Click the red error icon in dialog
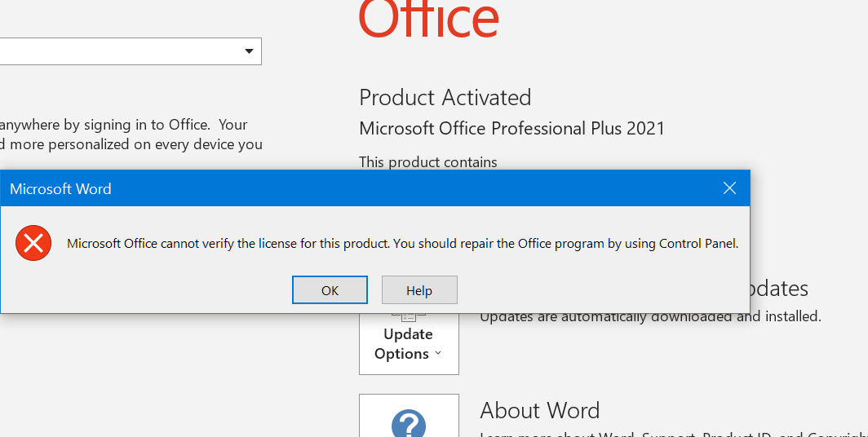Viewport: 868px width, 437px height. pyautogui.click(x=33, y=243)
